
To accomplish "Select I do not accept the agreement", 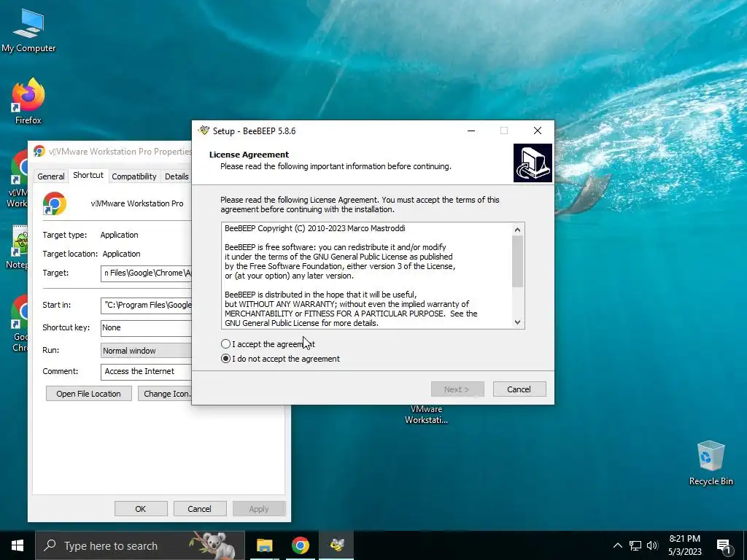I will point(281,359).
